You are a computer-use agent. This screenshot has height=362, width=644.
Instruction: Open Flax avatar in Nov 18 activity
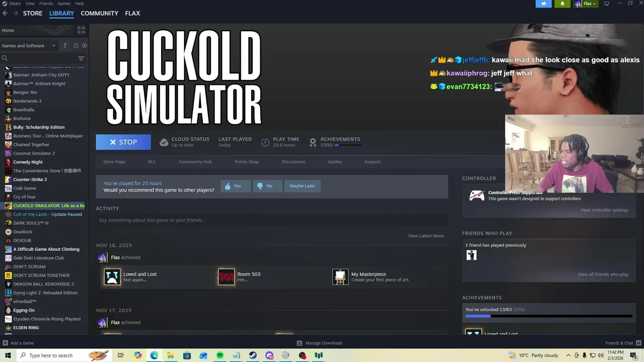click(x=103, y=257)
